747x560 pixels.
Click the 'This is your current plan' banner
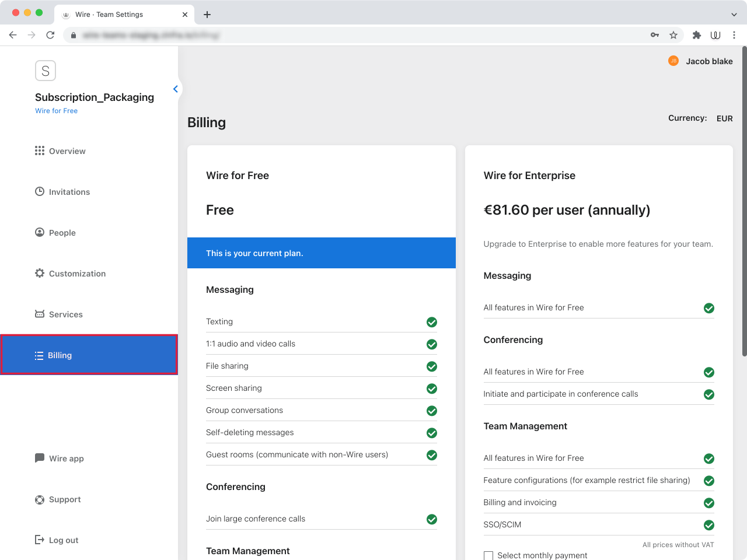(x=322, y=253)
